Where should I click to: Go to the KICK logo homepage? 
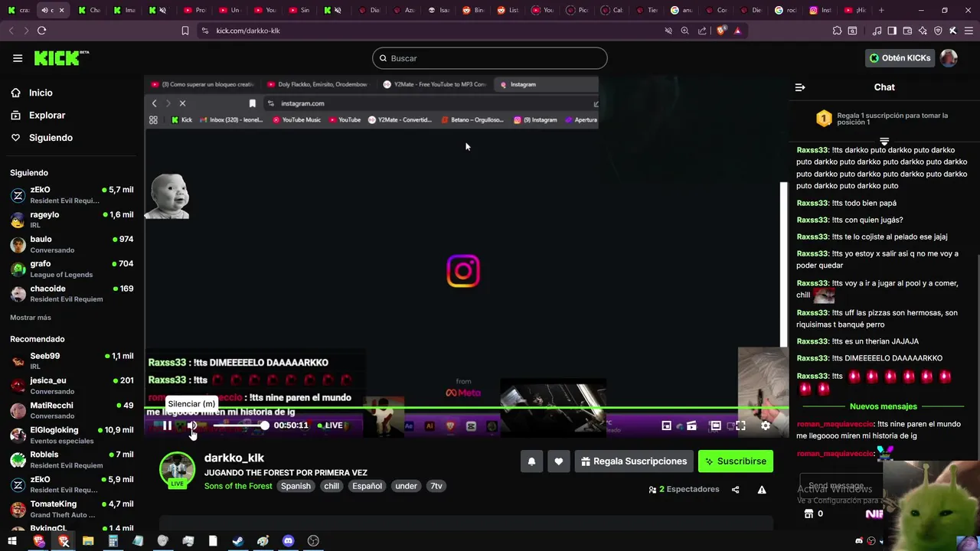tap(61, 58)
